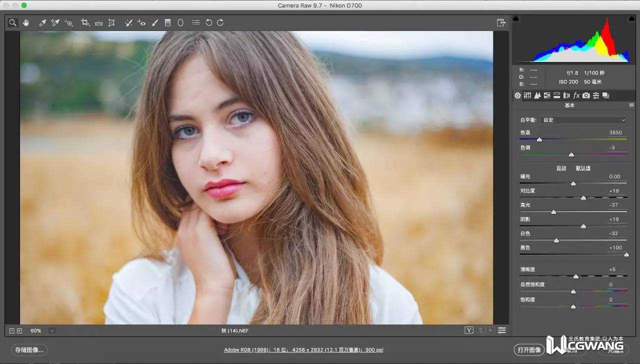Select the Targeted Adjustment tool
Viewport: 640px width, 364px height.
click(68, 22)
